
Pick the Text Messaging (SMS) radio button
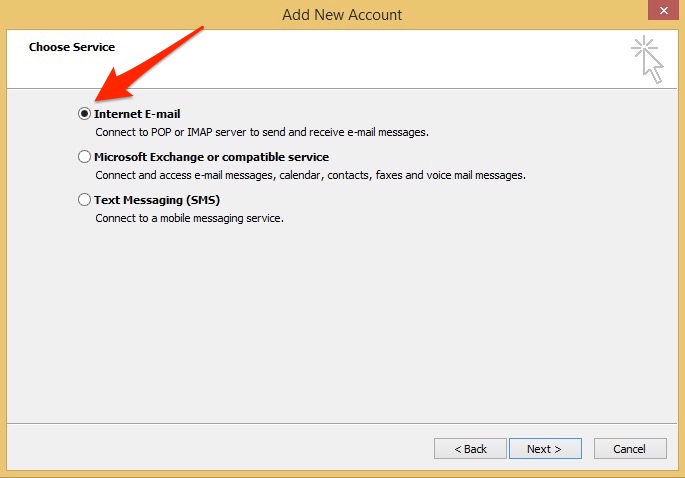(x=84, y=200)
